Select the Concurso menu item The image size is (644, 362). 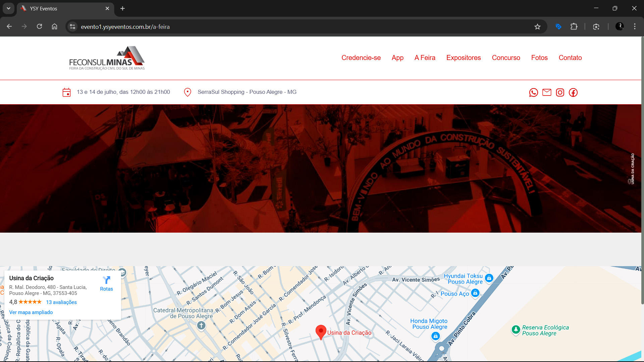coord(506,58)
